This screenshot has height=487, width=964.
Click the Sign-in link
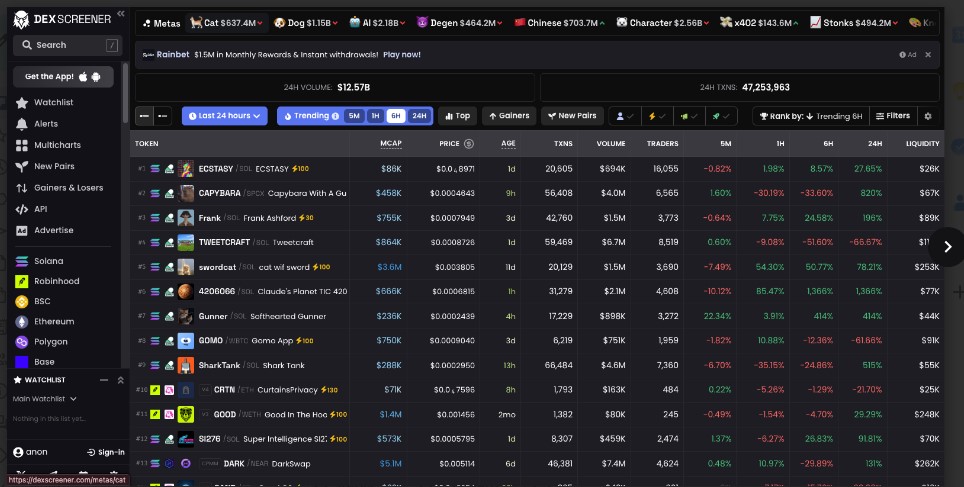point(106,453)
